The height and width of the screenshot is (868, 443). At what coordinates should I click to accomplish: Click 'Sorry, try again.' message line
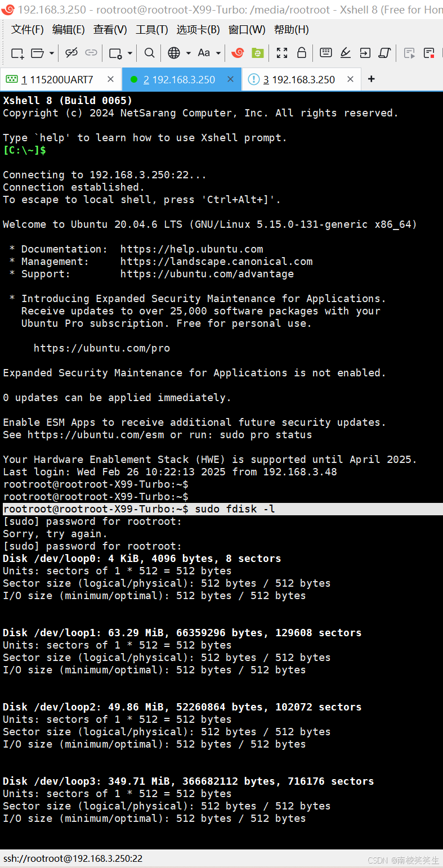pyautogui.click(x=55, y=534)
